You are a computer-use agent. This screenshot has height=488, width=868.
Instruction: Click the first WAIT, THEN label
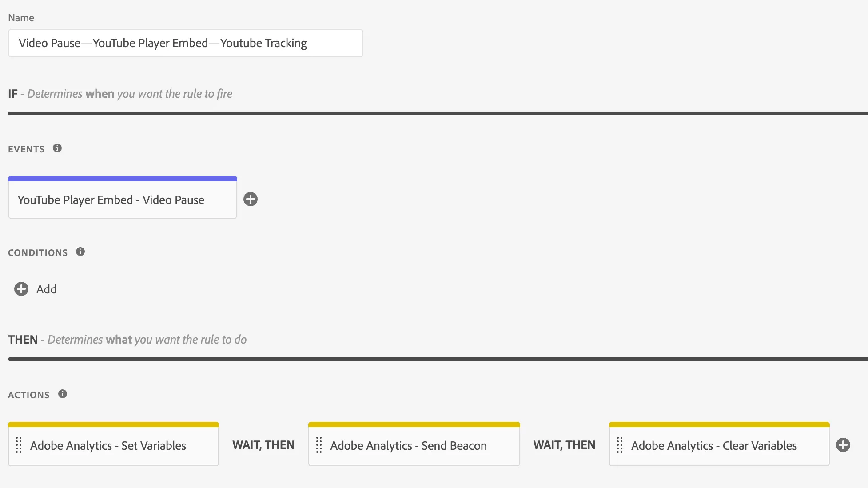pos(263,445)
